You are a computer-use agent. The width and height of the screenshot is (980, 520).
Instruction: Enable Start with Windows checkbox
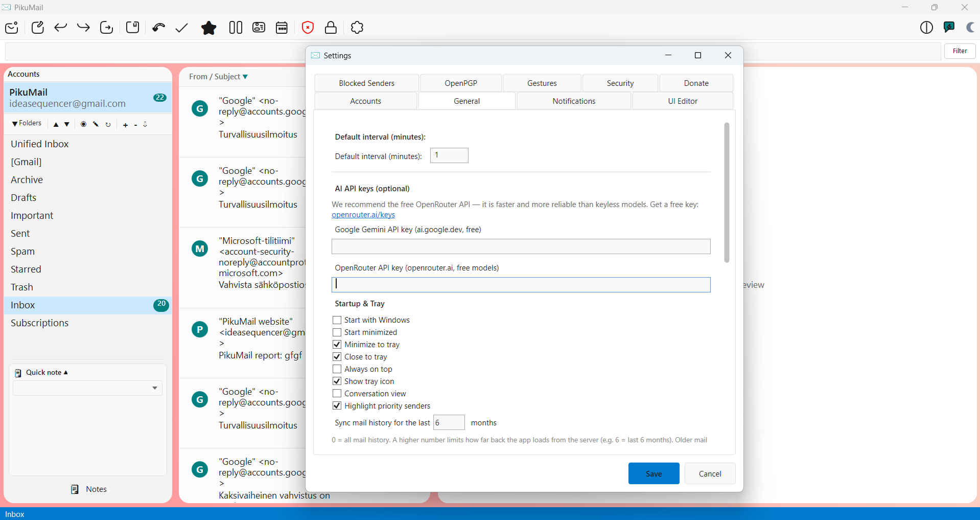click(x=337, y=320)
